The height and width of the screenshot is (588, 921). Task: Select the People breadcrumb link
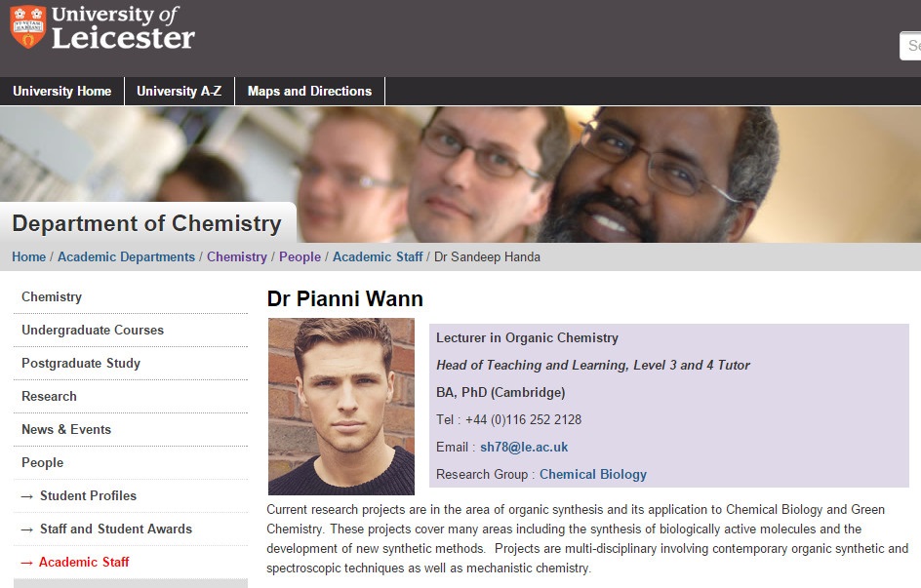coord(300,256)
